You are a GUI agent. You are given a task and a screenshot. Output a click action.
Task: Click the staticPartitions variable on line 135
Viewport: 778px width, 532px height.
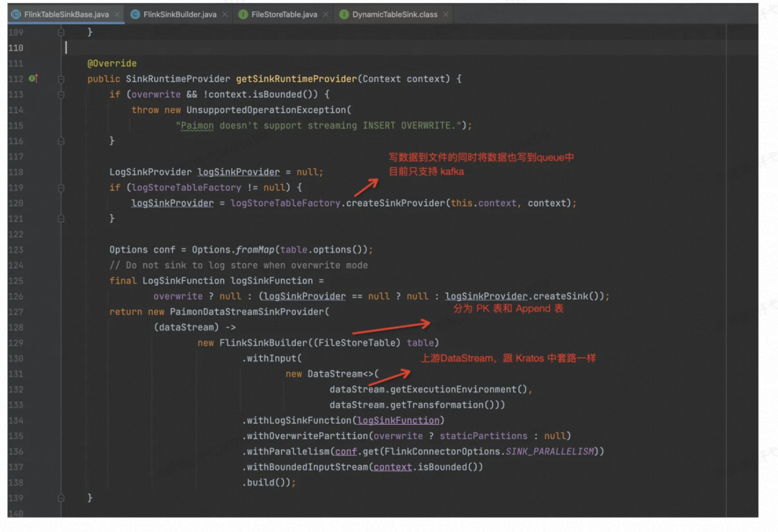click(483, 436)
